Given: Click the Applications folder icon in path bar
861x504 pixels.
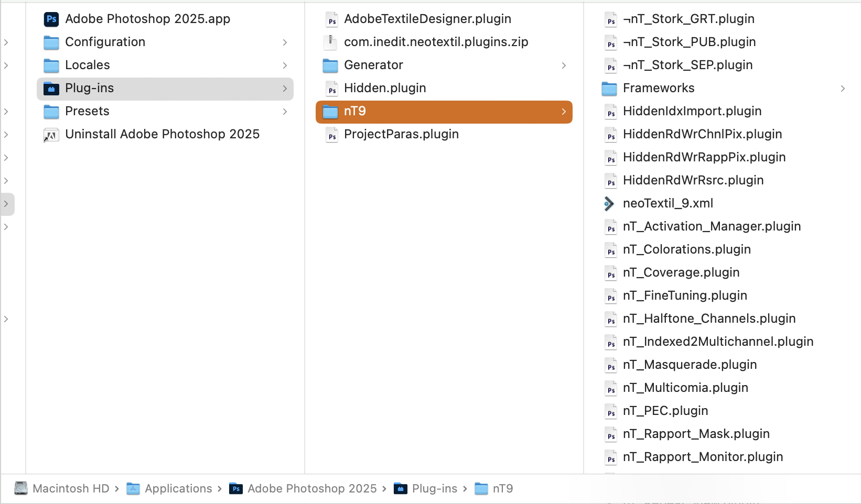Looking at the screenshot, I should [x=133, y=489].
